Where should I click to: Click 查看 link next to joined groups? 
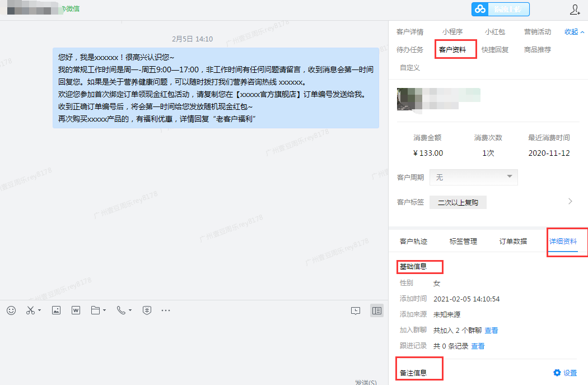[x=491, y=331]
